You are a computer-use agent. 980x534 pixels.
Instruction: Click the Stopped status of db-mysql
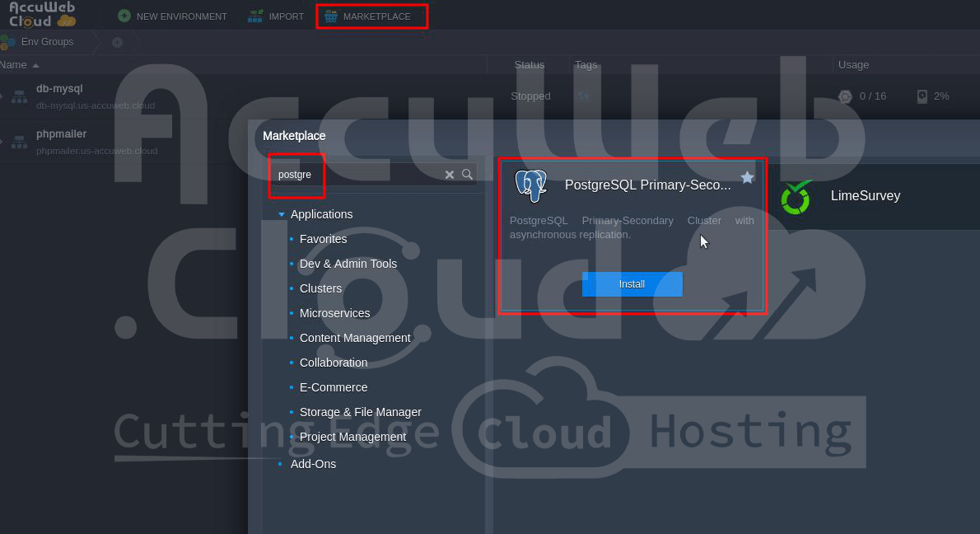point(530,96)
